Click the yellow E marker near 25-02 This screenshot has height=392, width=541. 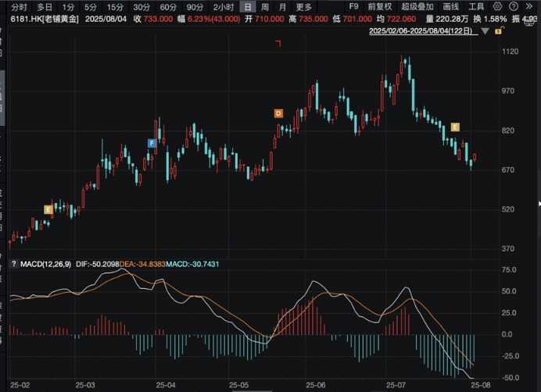(x=48, y=209)
